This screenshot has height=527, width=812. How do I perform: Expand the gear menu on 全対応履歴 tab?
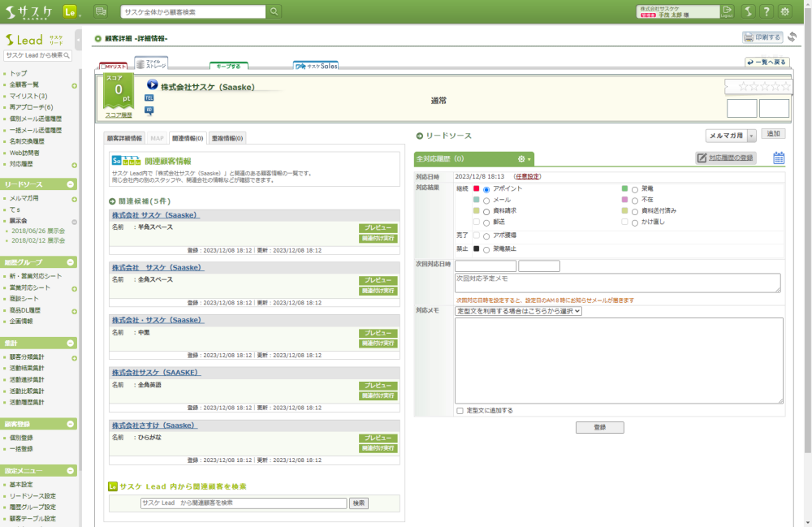[525, 159]
